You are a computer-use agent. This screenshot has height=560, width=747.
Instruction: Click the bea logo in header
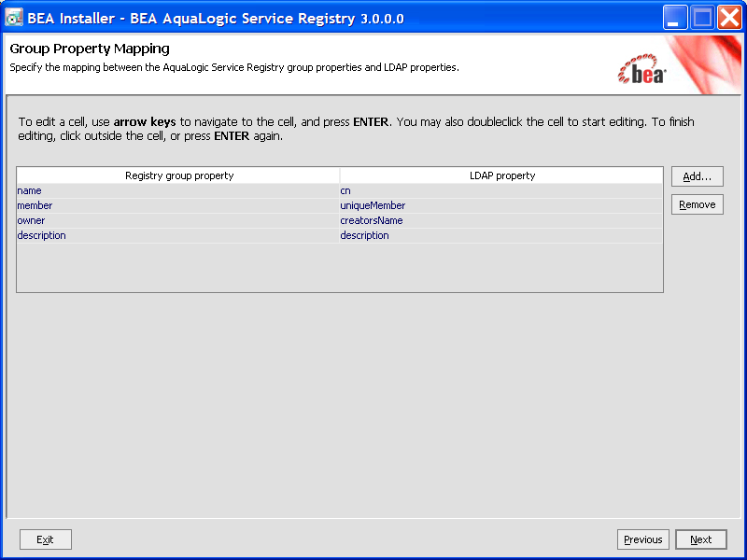pos(641,69)
